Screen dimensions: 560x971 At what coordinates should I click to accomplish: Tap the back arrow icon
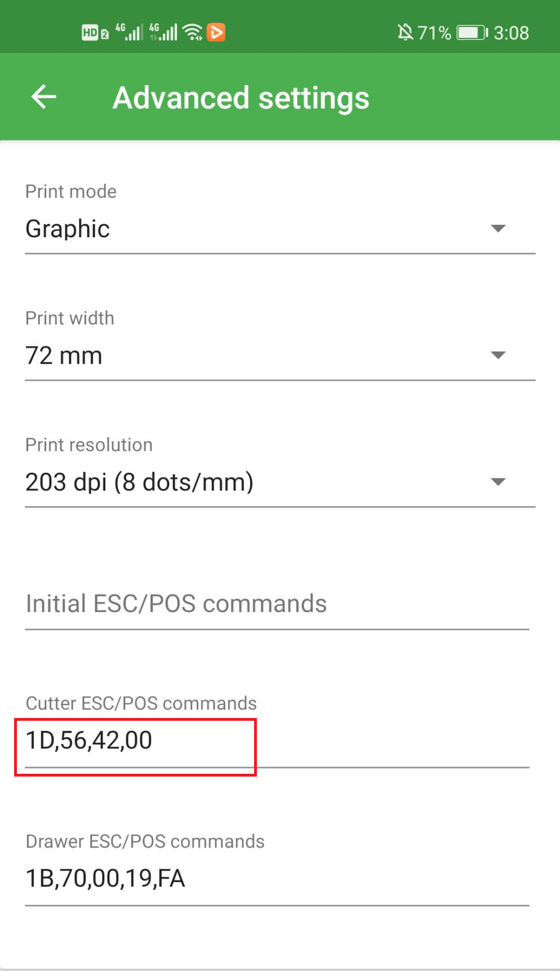43,97
